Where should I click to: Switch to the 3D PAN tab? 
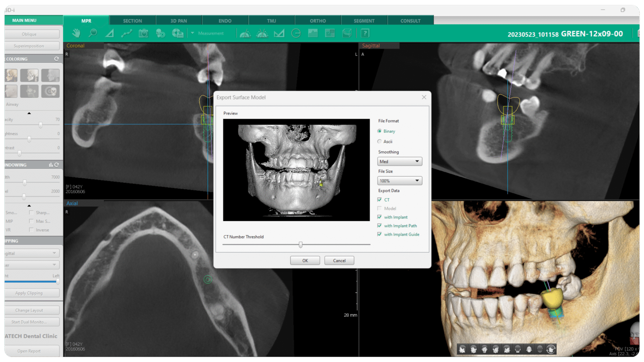(x=179, y=21)
